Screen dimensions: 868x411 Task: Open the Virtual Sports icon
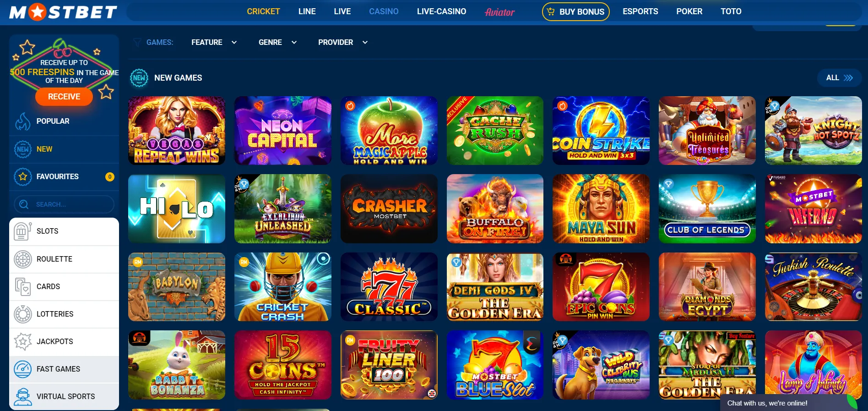22,396
